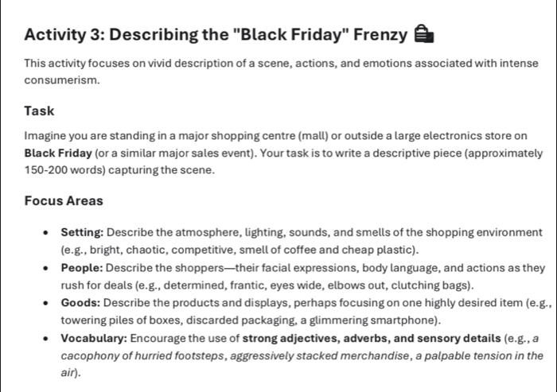Click the bullet point before "Setting"
557x392 pixels.
46,232
